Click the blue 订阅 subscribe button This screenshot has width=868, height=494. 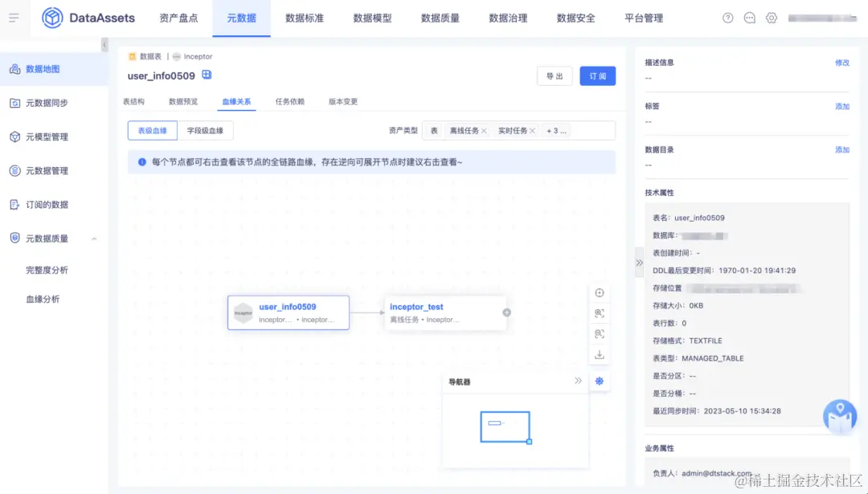click(x=597, y=76)
